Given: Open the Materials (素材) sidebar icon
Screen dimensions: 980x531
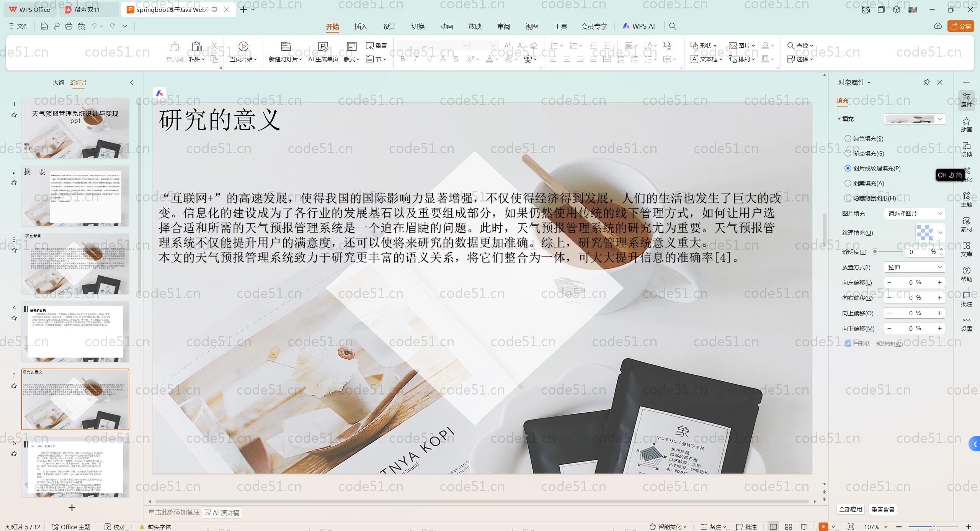Looking at the screenshot, I should pyautogui.click(x=966, y=224).
